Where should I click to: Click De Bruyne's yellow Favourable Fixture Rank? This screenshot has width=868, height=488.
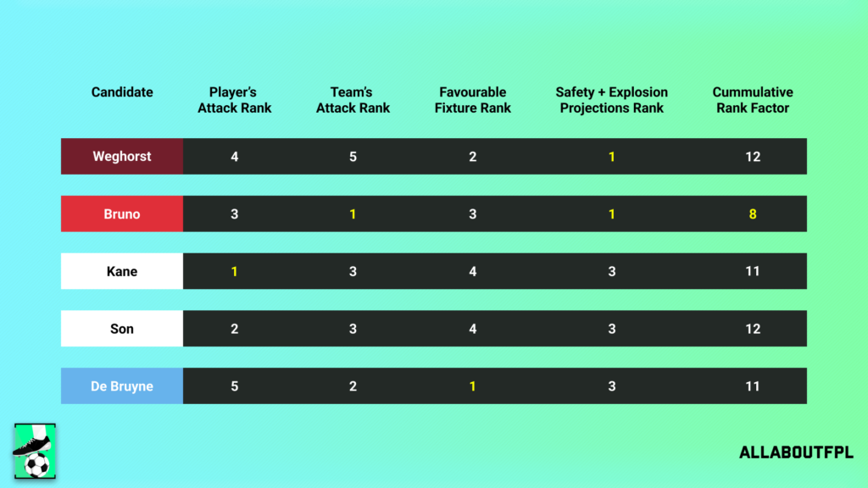[472, 386]
